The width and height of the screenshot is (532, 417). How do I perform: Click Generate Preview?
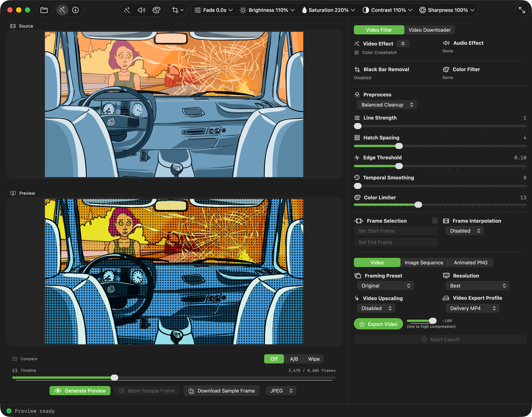(80, 390)
